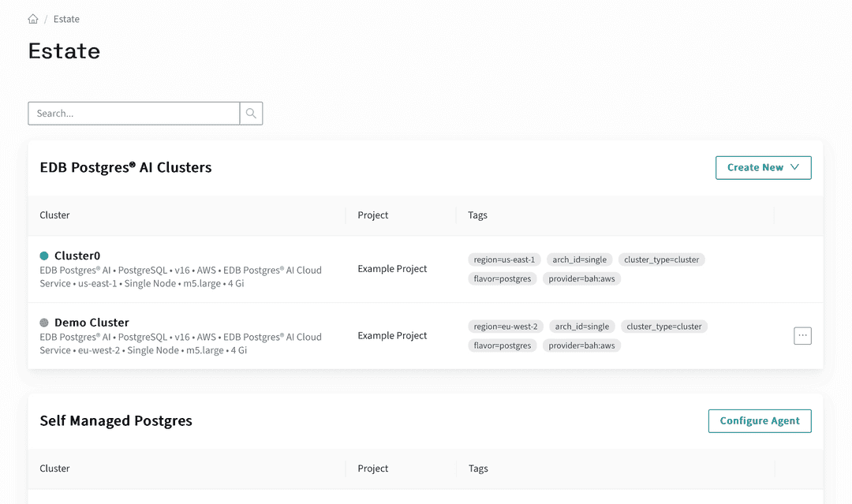Open the Demo Cluster ellipsis actions menu
Image resolution: width=852 pixels, height=504 pixels.
802,336
